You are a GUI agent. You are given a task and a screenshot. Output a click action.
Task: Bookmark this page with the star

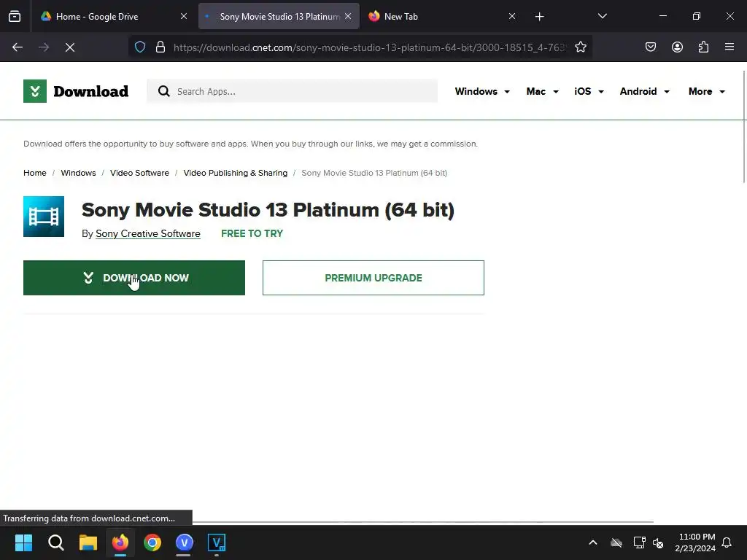[580, 47]
